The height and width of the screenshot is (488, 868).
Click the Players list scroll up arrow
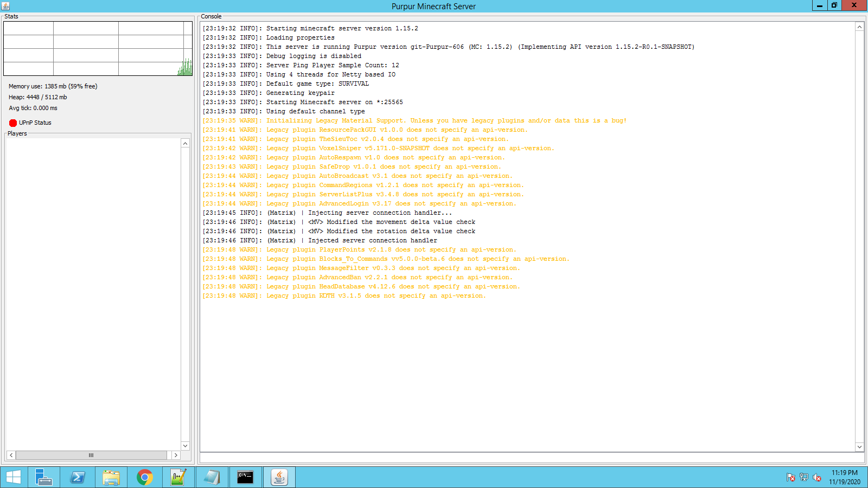tap(185, 144)
